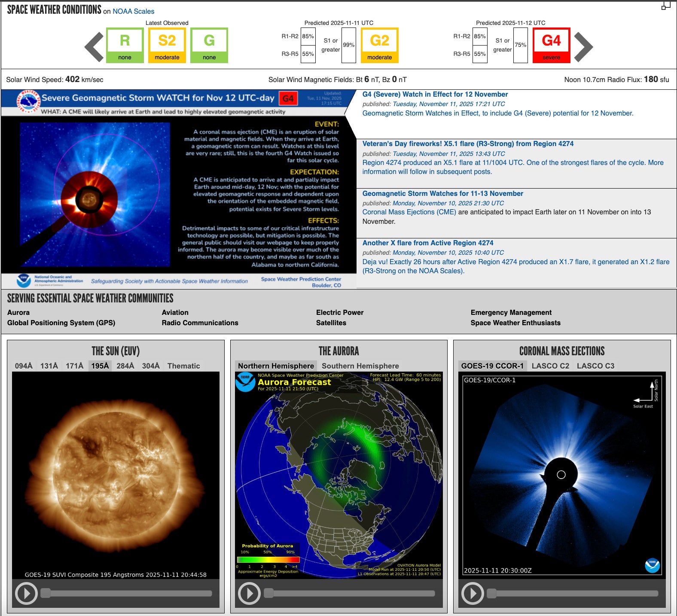The width and height of the screenshot is (677, 616).
Task: Open G4 (Severe) Watch in Effect headline
Action: tap(435, 94)
